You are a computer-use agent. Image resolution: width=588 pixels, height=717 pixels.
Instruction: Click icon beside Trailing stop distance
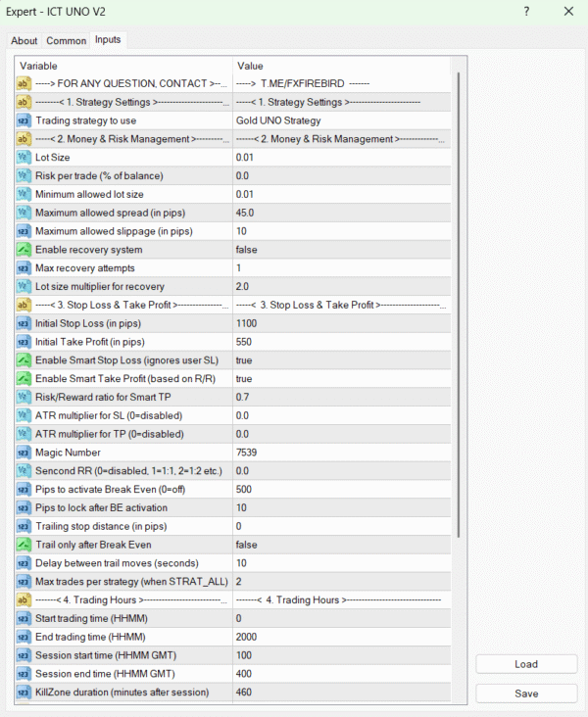coord(24,526)
